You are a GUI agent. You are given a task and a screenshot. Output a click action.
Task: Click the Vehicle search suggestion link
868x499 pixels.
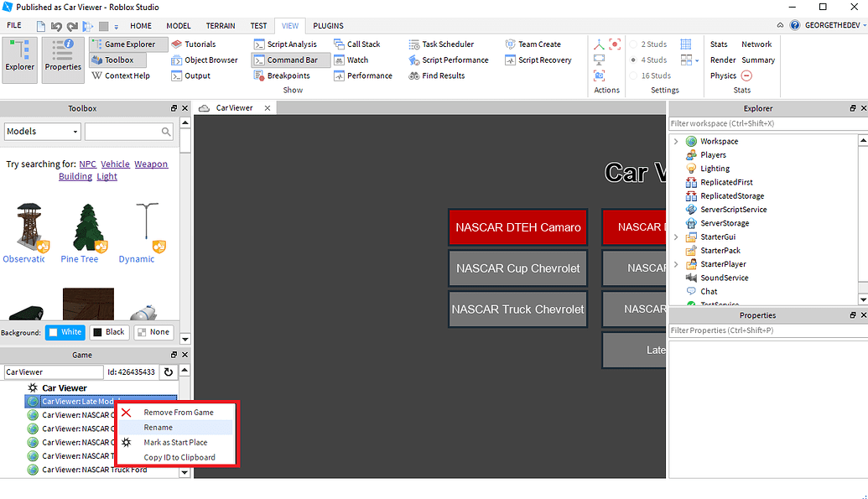pos(115,164)
